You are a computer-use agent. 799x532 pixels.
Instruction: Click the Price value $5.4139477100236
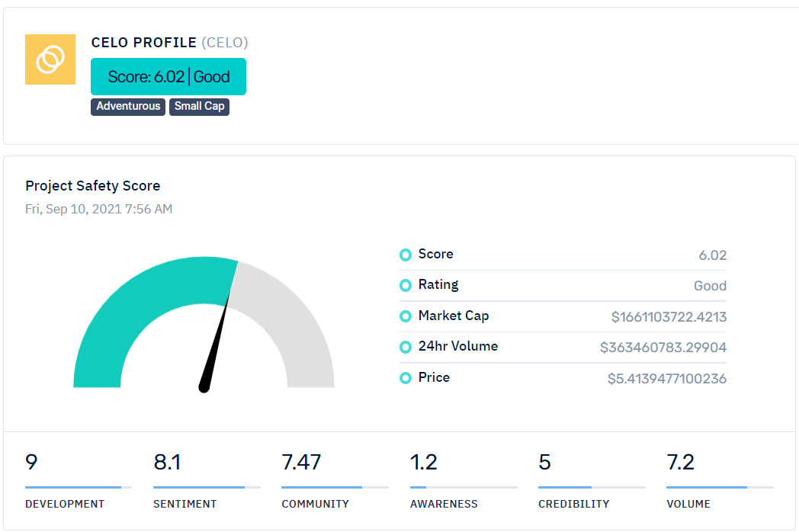point(666,379)
